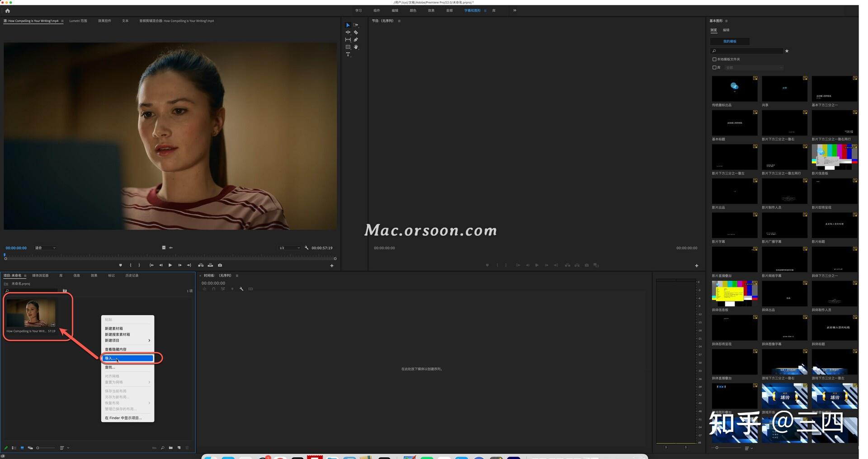
Task: Enable the 本地模板文件夹 checkbox
Action: coord(714,59)
